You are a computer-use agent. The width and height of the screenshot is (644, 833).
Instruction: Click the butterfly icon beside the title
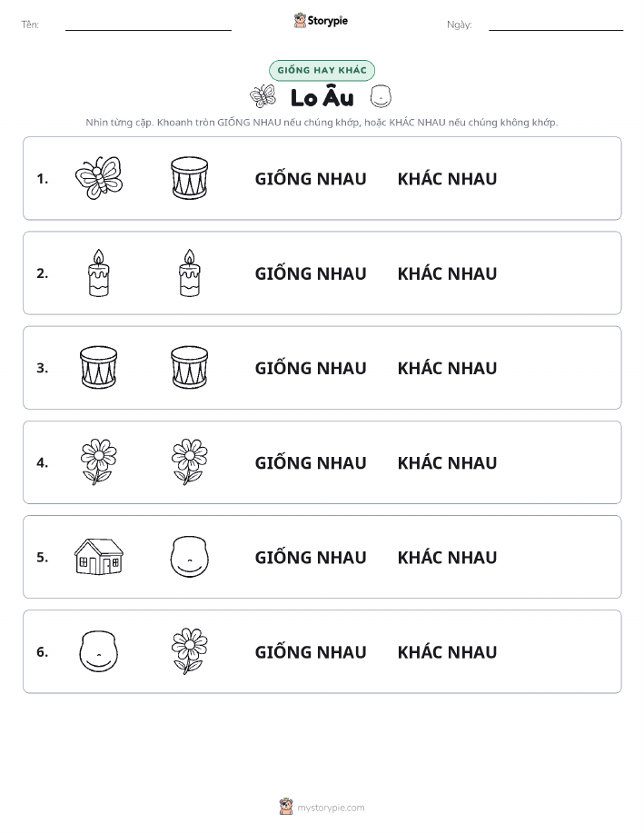coord(263,96)
